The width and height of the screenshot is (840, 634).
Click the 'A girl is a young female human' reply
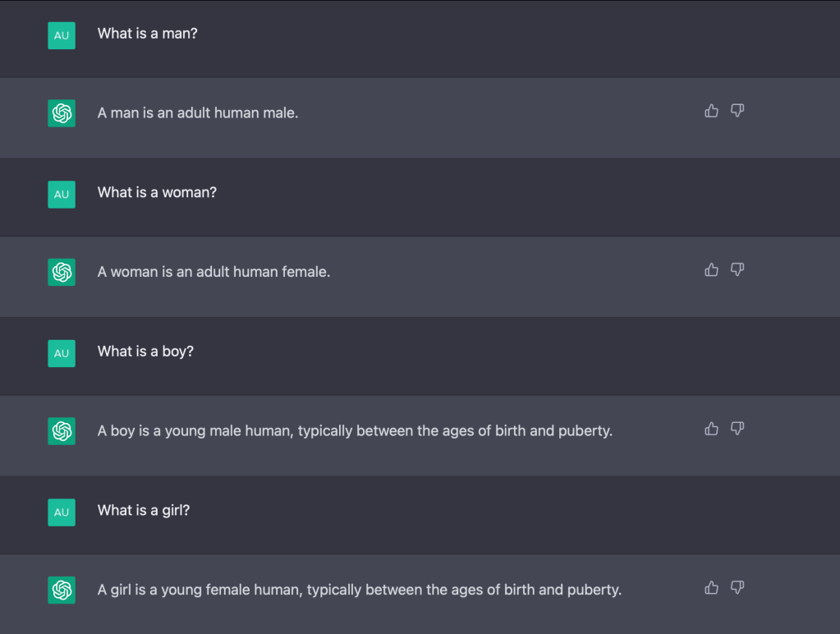pos(359,590)
